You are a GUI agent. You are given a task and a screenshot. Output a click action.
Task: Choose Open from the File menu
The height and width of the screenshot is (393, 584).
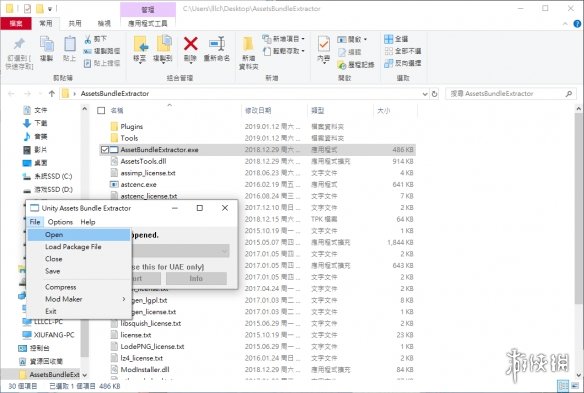pyautogui.click(x=79, y=235)
